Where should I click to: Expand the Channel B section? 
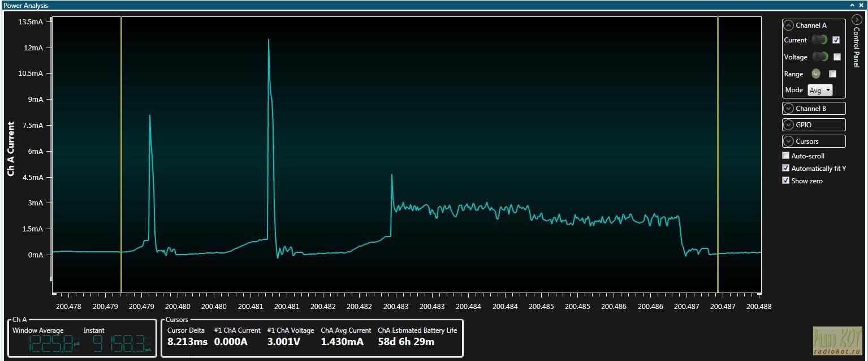point(814,109)
